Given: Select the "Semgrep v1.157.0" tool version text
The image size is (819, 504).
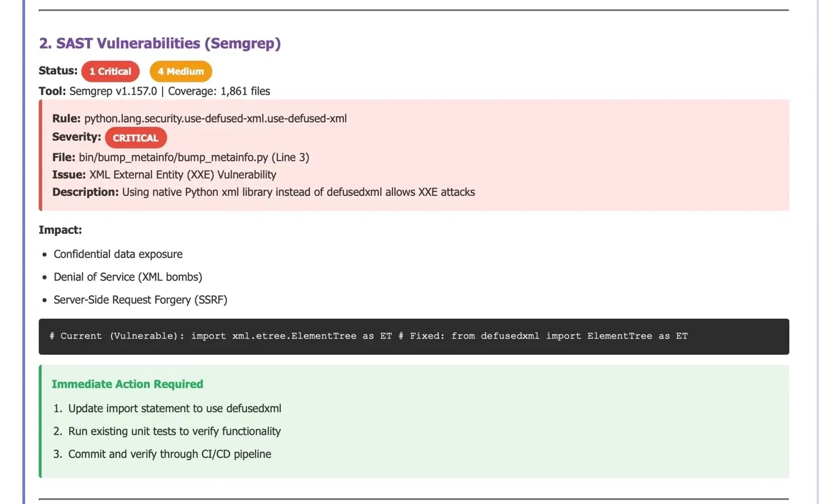Looking at the screenshot, I should [x=113, y=91].
